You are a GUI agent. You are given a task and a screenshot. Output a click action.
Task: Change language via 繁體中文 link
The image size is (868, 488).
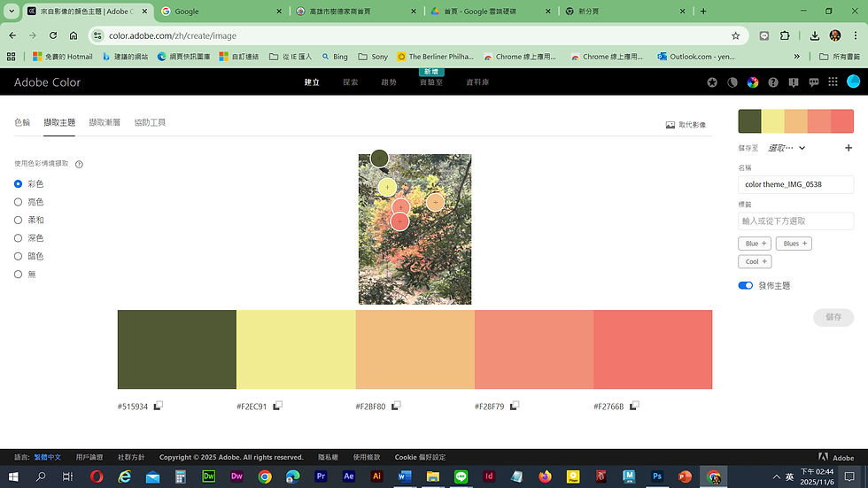[x=47, y=458]
